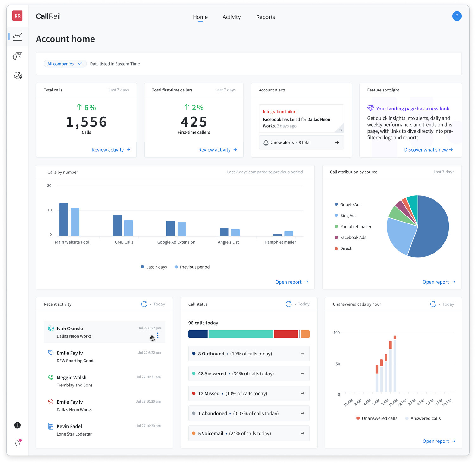The height and width of the screenshot is (464, 476).
Task: Open the 8 Outbound calls row
Action: pos(249,354)
